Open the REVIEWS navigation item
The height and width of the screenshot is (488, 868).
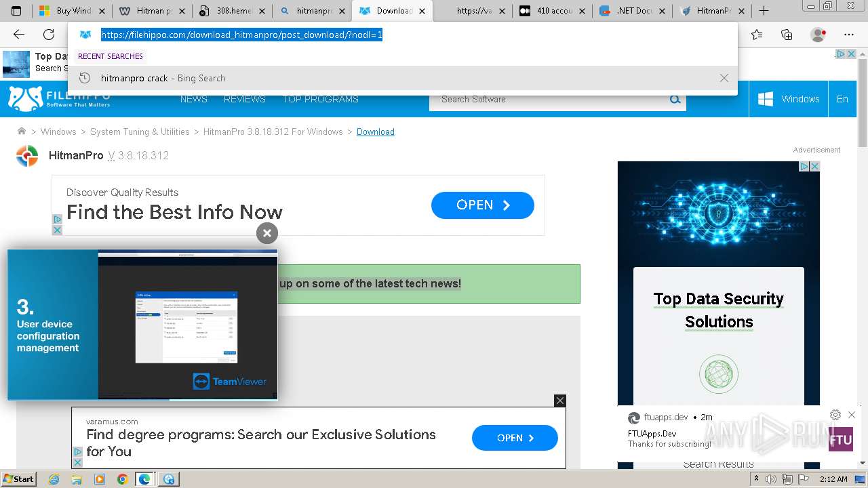(245, 99)
